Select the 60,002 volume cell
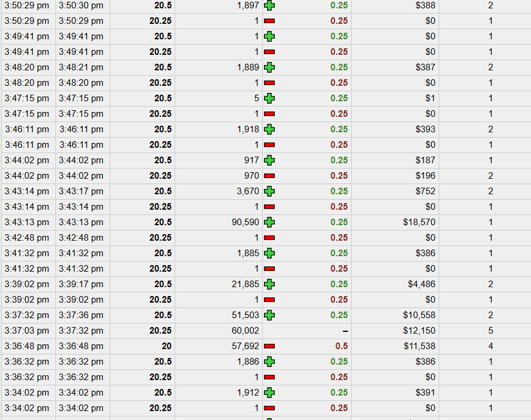This screenshot has height=420, width=531. click(x=246, y=331)
